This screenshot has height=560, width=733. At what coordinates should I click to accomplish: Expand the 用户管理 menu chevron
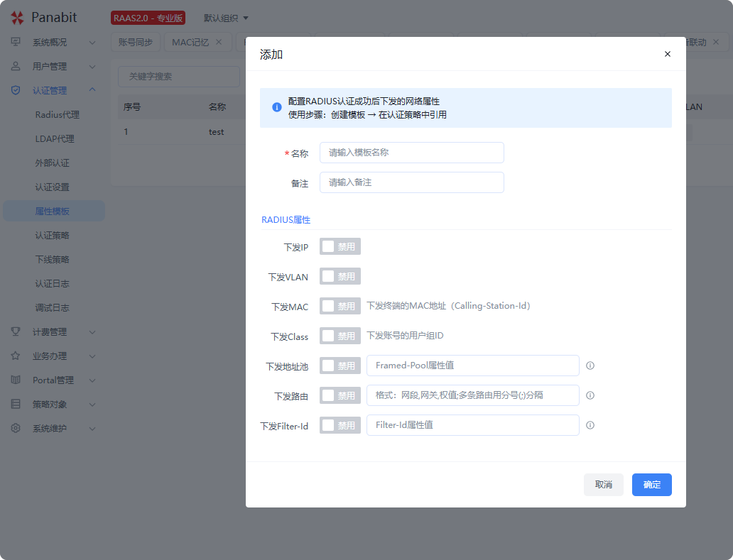pos(92,67)
